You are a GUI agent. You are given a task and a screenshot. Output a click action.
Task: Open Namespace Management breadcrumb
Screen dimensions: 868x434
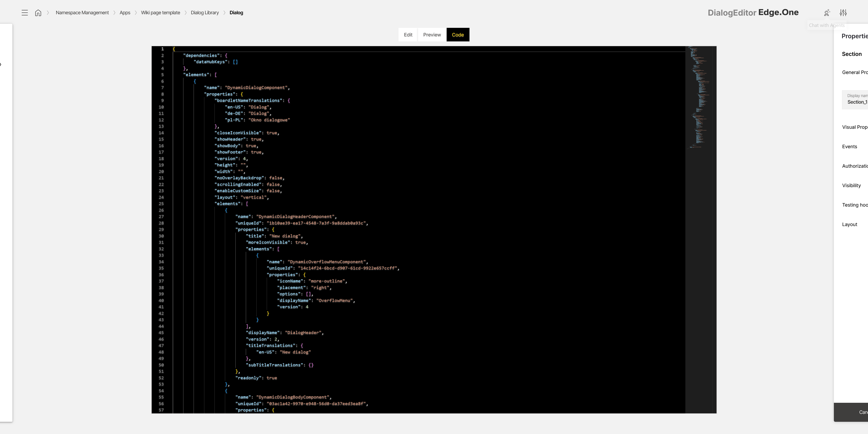click(x=82, y=13)
